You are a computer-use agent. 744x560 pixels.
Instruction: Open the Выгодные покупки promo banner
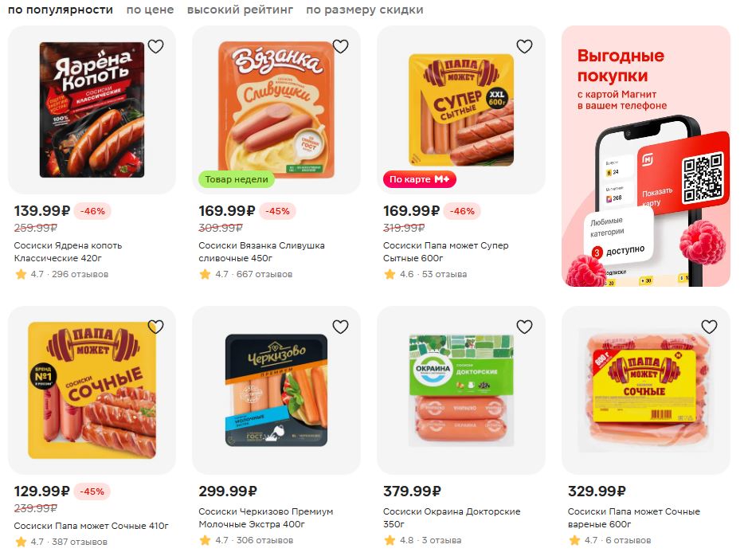646,156
